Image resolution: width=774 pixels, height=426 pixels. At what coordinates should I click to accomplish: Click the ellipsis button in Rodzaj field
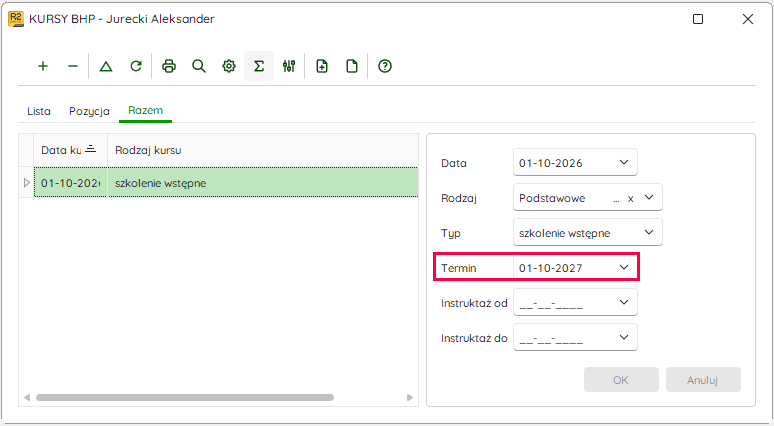click(616, 200)
